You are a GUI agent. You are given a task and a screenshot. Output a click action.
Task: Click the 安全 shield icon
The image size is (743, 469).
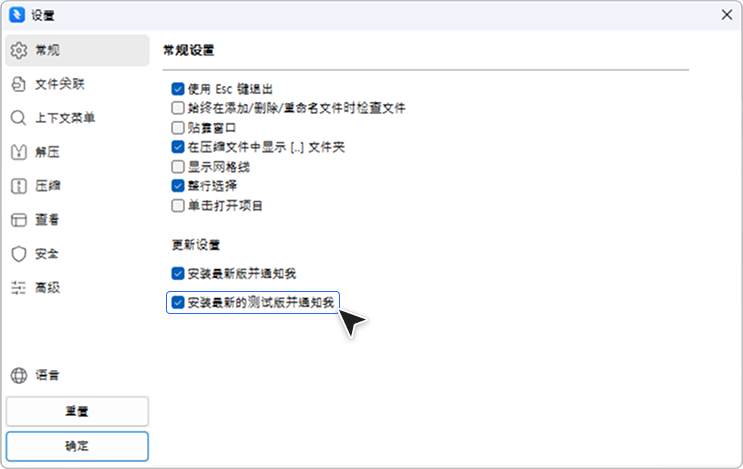tap(18, 254)
